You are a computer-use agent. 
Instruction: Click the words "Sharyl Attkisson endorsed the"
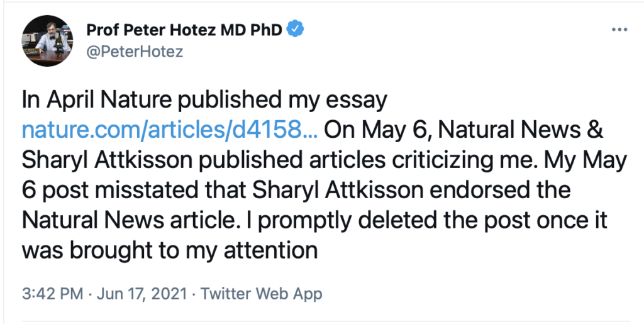(411, 190)
